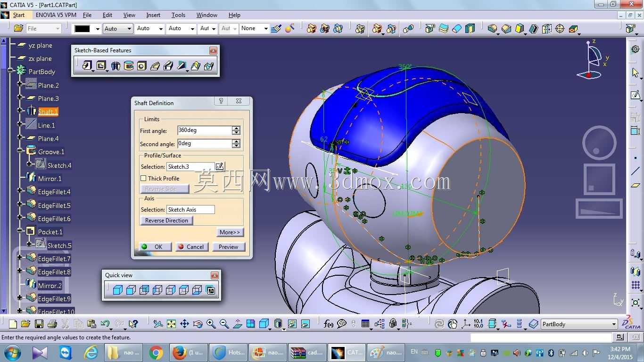Click the Save icon in bottom toolbar

[x=39, y=324]
